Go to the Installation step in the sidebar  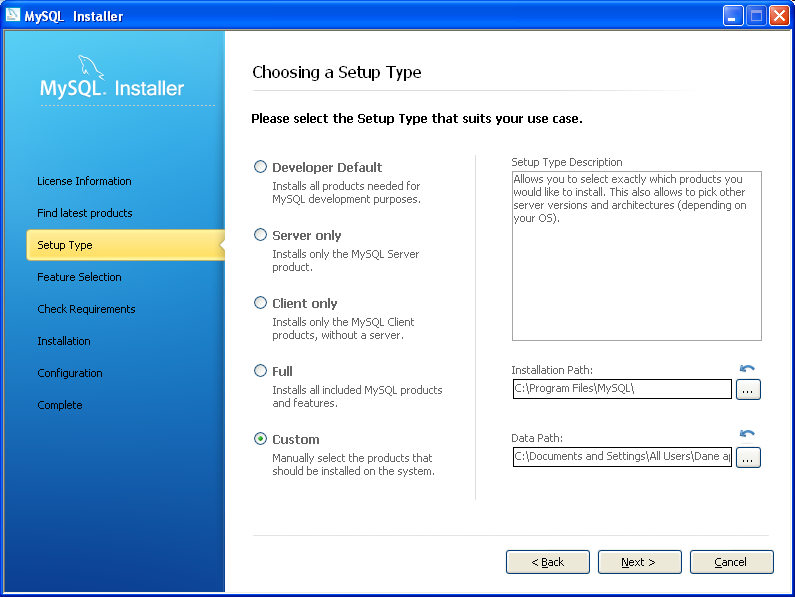64,341
